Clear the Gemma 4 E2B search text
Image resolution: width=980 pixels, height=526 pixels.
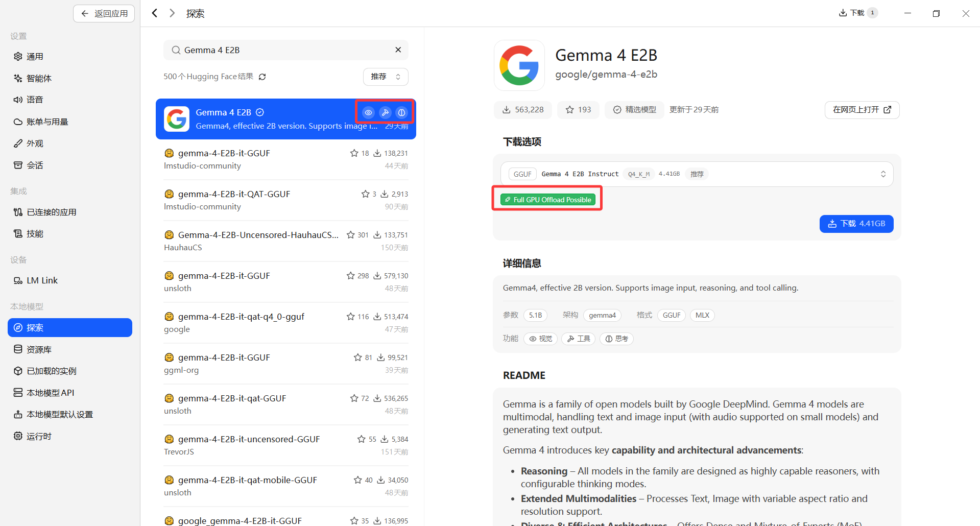(398, 50)
